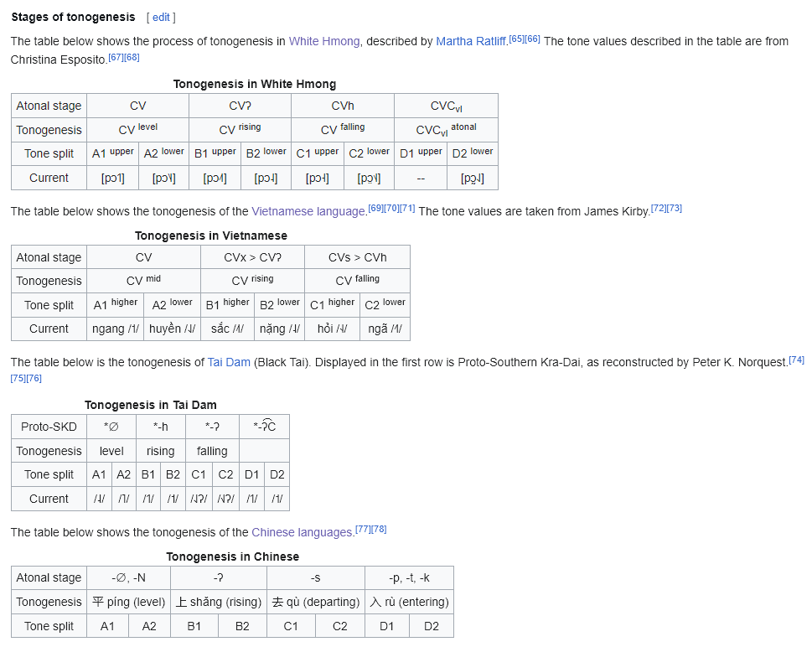Open footnote [71]
The image size is (812, 647).
pyautogui.click(x=407, y=208)
